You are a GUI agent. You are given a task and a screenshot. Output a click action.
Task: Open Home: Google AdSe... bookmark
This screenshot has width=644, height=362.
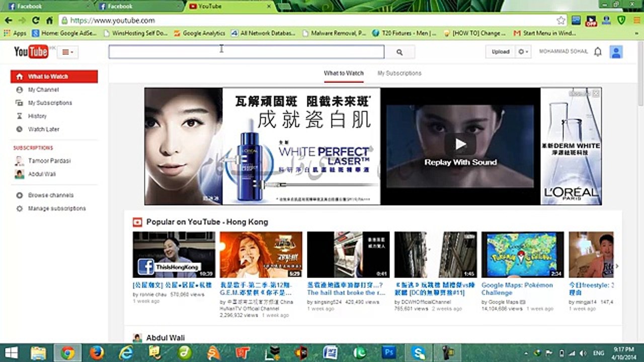click(64, 33)
